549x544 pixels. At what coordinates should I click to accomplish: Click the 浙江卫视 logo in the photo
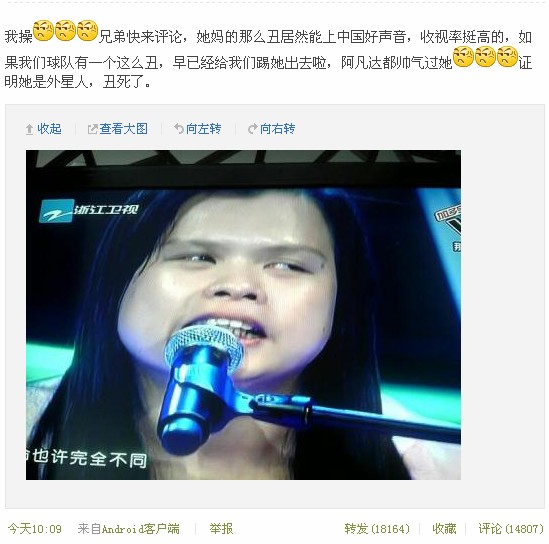click(89, 210)
